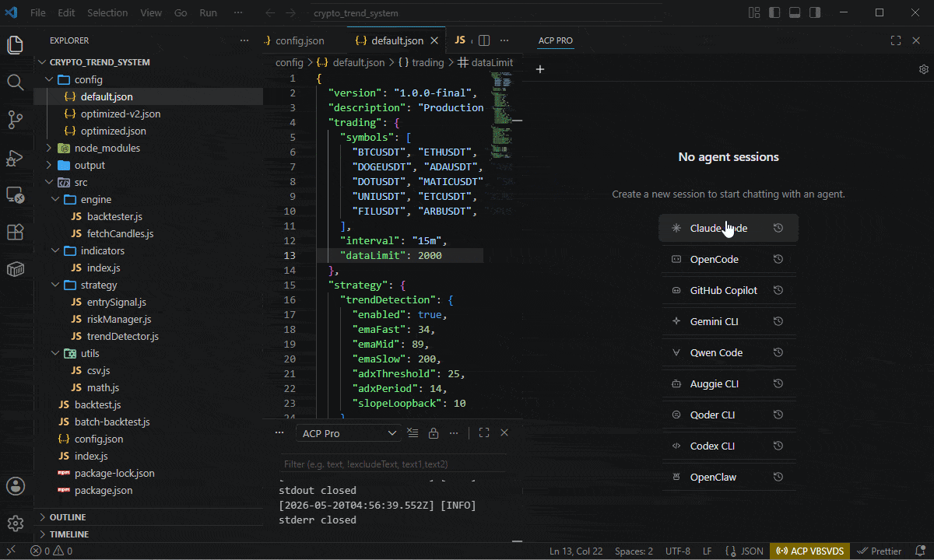
Task: Open Source Control view in activity bar
Action: coord(15,119)
